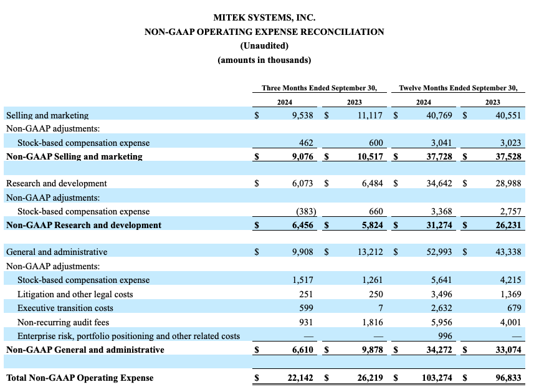Image resolution: width=534 pixels, height=392 pixels.
Task: Click the 'Non-GAAP Research and development' label
Action: coord(83,225)
